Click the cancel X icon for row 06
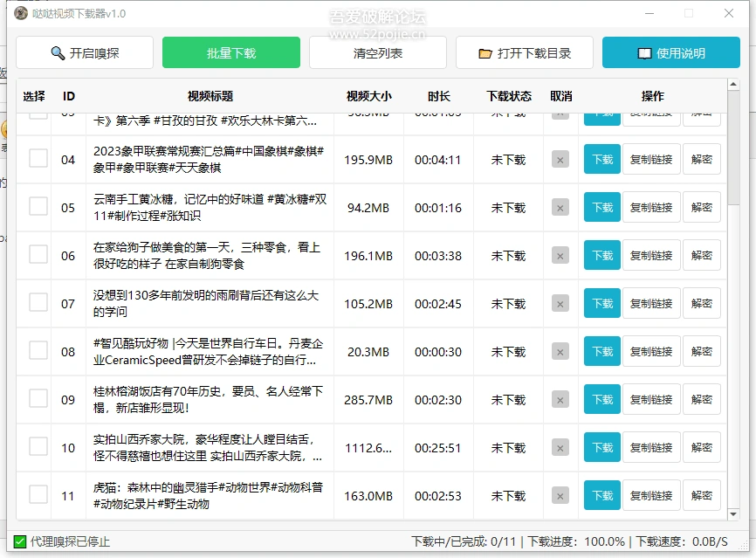 click(560, 256)
